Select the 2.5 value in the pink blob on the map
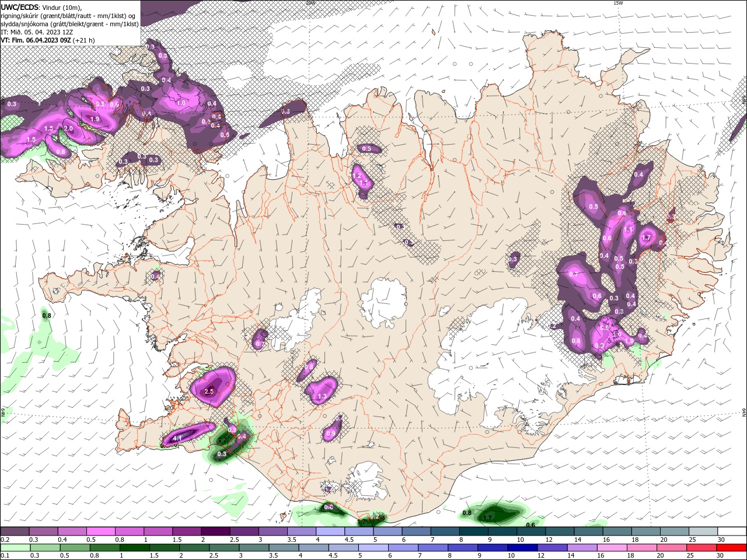The height and width of the screenshot is (560, 747). 210,391
